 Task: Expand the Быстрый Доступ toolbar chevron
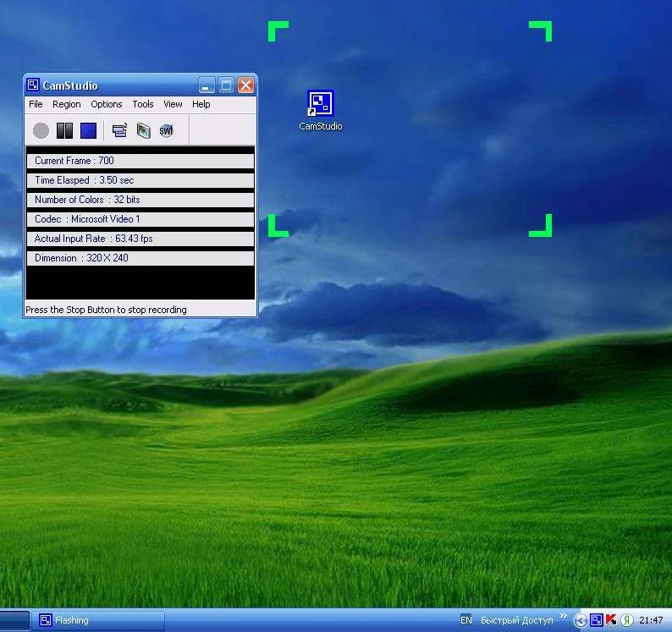563,616
